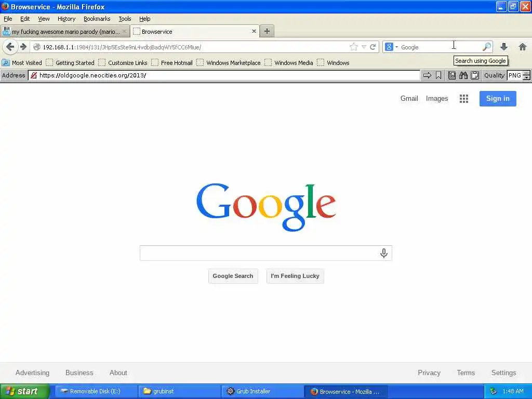Open the Advertising footer link
This screenshot has height=399, width=532.
coord(33,373)
